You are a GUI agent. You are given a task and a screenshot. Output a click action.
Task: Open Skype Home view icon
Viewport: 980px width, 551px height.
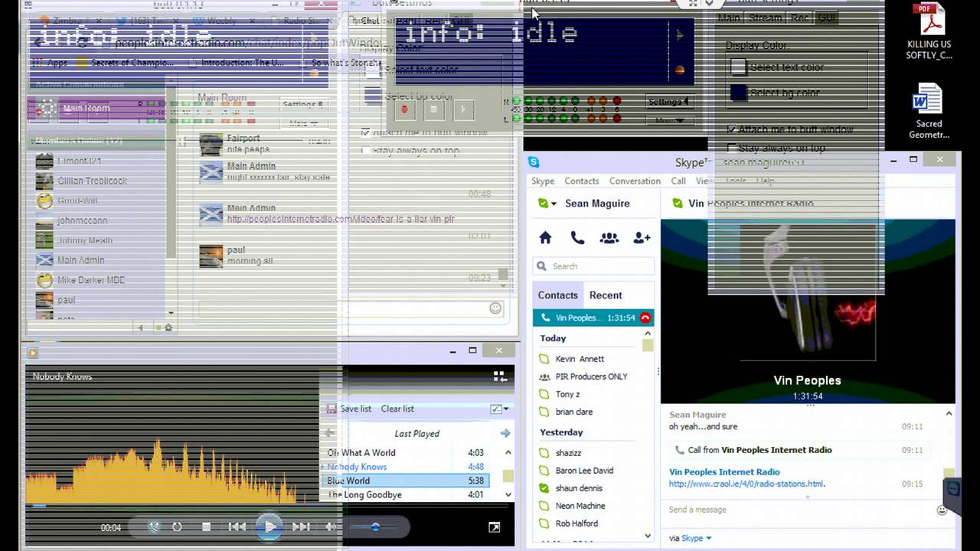point(545,238)
